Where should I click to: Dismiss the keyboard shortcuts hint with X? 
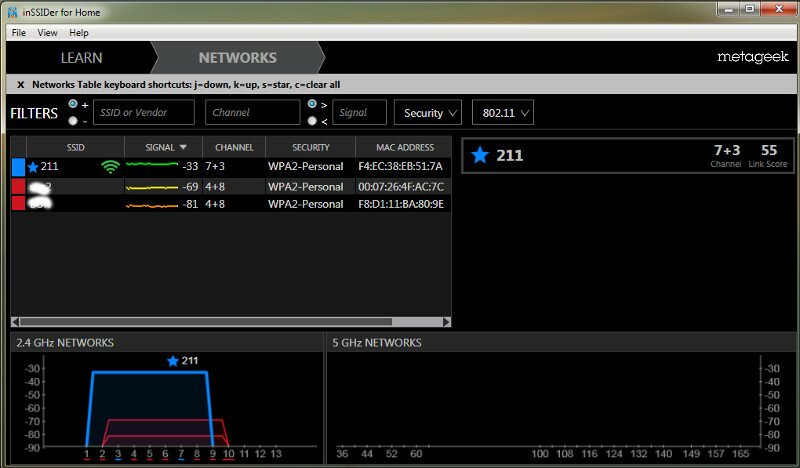pyautogui.click(x=20, y=85)
